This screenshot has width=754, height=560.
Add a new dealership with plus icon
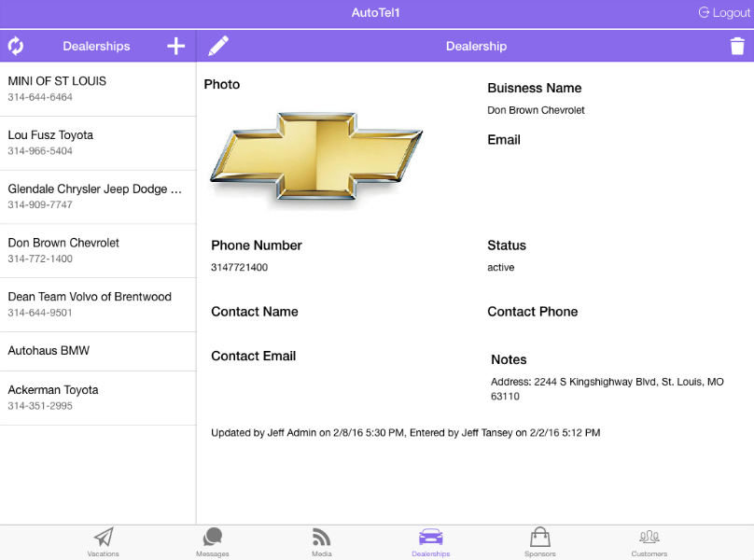176,46
